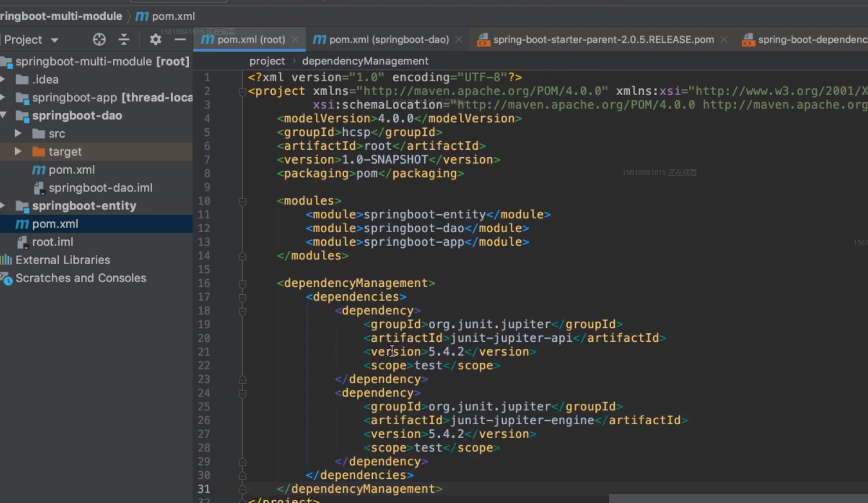Click the 'project' breadcrumb

tap(267, 61)
